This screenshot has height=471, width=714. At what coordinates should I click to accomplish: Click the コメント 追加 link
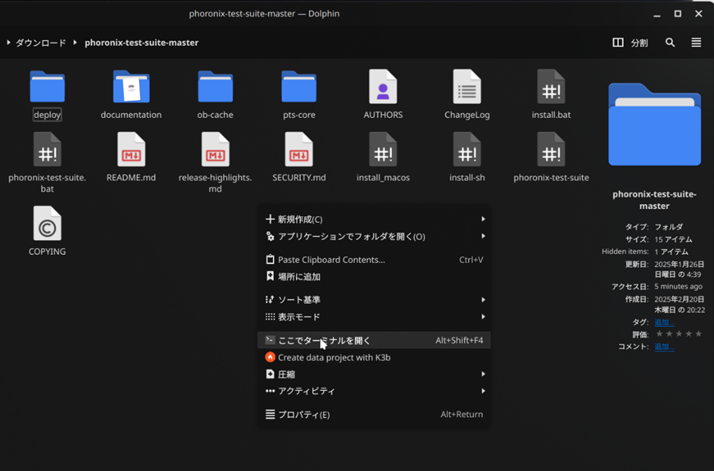pos(664,347)
